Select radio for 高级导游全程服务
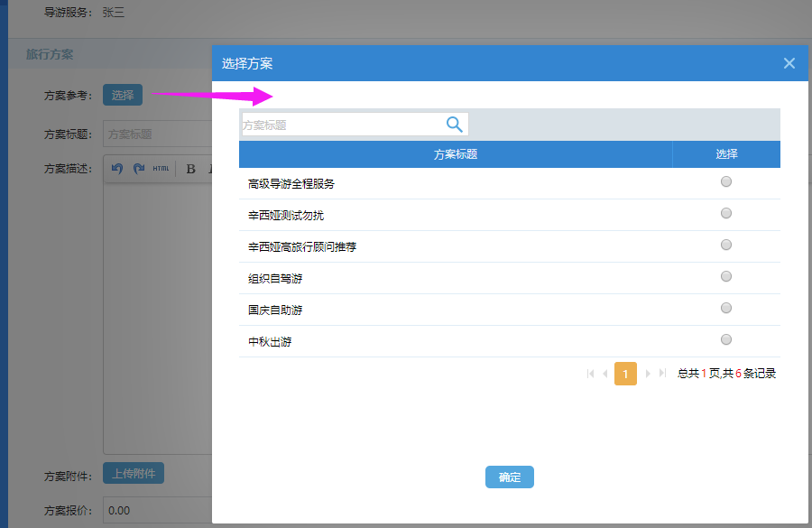 (x=726, y=182)
